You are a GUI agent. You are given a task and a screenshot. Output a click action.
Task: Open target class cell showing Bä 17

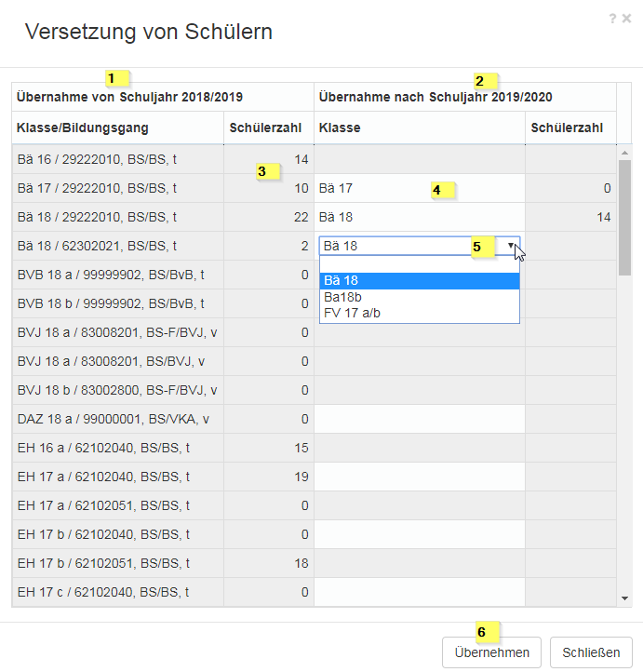pyautogui.click(x=419, y=188)
